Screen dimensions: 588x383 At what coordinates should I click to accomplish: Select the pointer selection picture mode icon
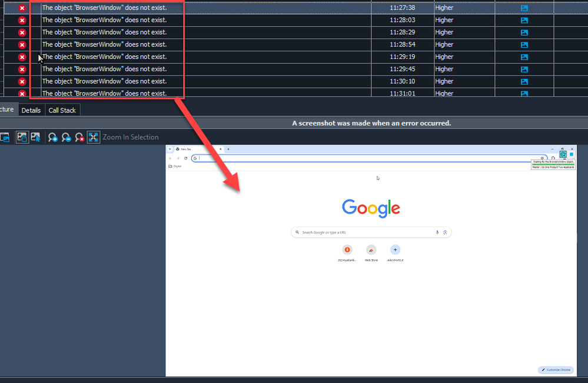pos(36,137)
